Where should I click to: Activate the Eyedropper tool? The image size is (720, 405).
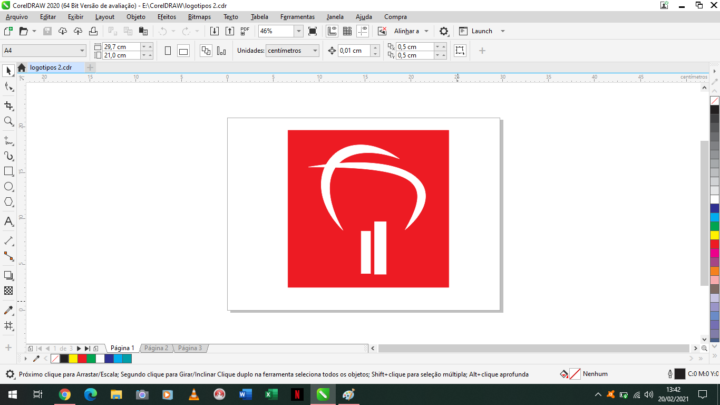click(x=9, y=310)
